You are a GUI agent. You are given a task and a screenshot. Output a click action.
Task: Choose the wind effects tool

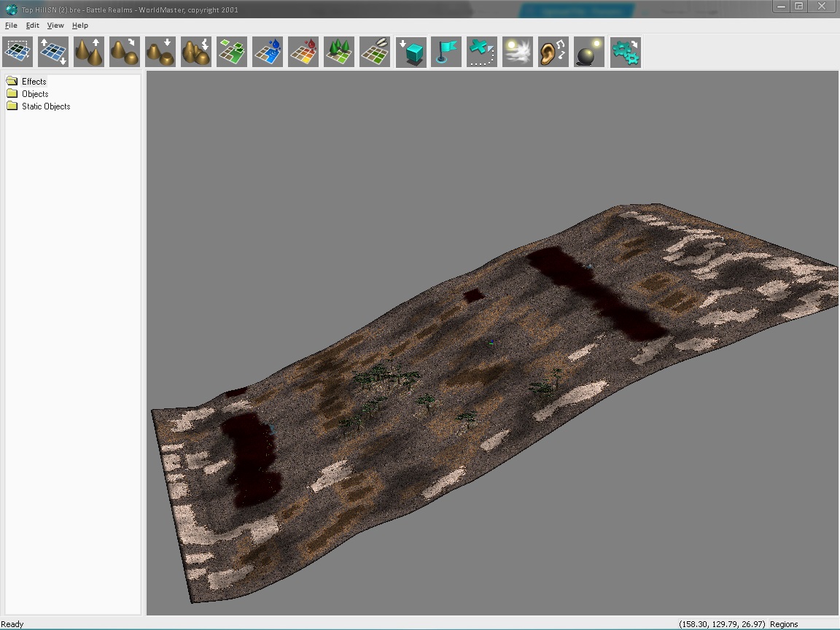click(x=518, y=52)
